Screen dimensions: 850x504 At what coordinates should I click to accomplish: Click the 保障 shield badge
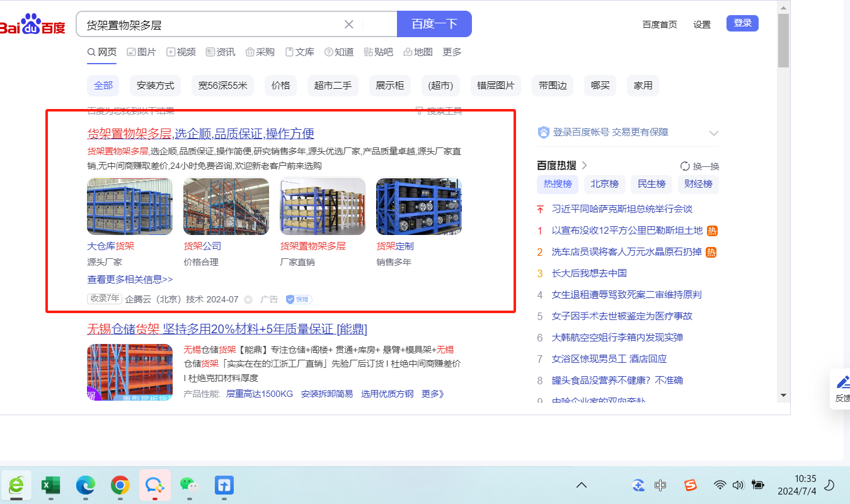point(299,299)
